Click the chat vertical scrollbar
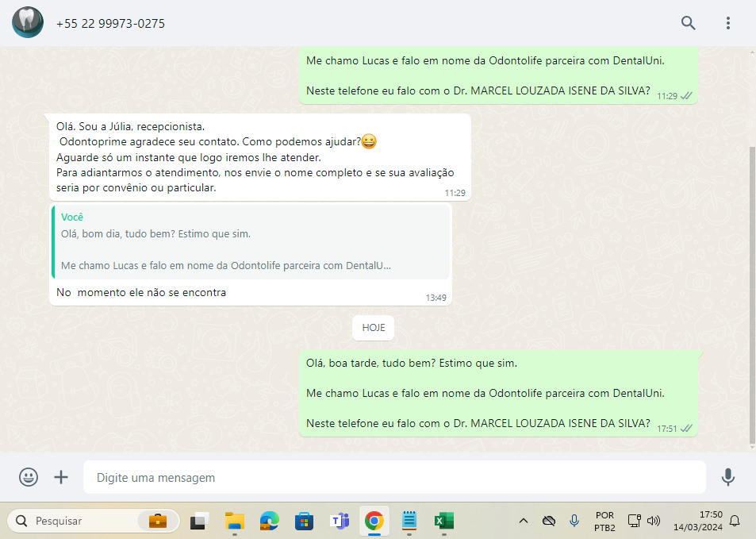Screen dimensions: 756x539 tap(752, 295)
